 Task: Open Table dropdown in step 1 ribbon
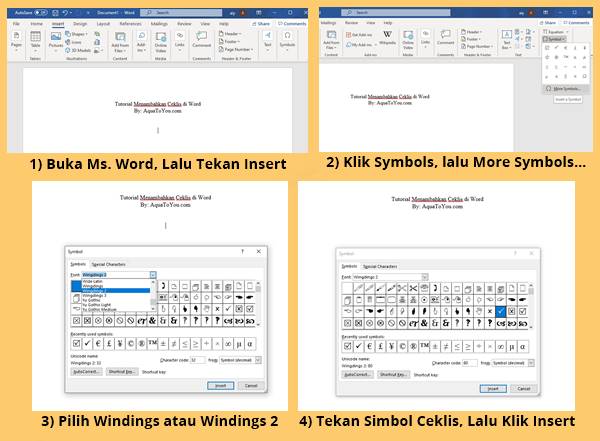(x=35, y=40)
